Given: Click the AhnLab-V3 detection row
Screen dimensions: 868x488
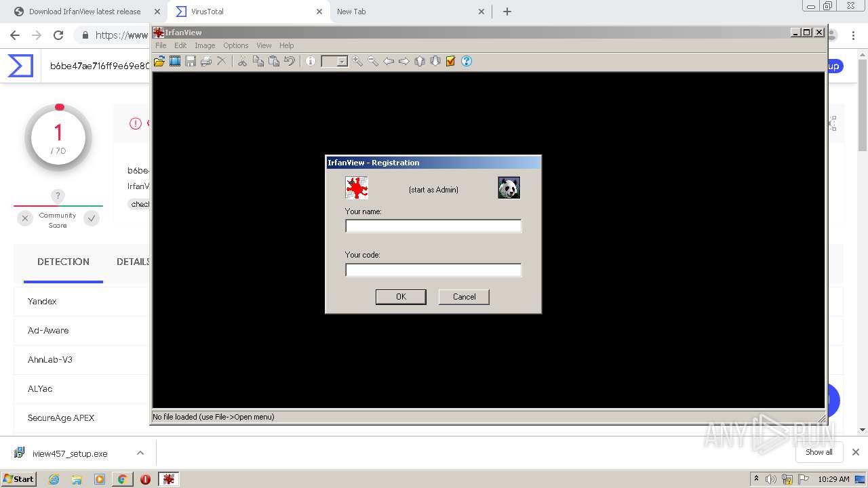Looking at the screenshot, I should click(81, 359).
